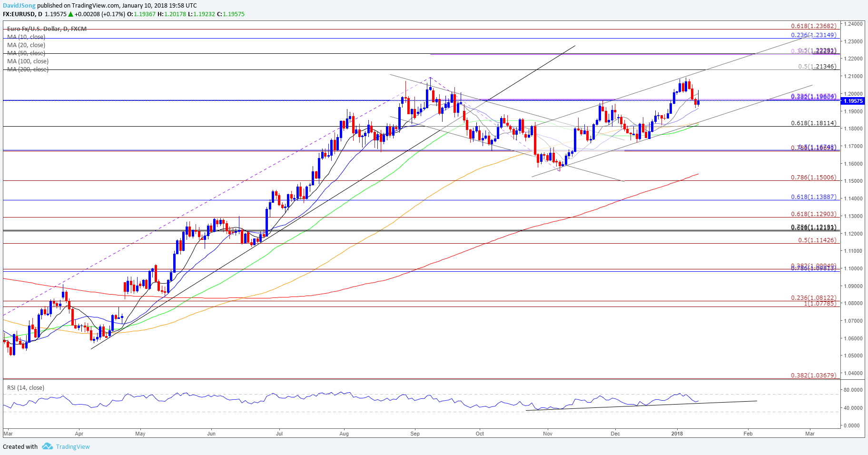The height and width of the screenshot is (455, 868).
Task: Click the 2018 label on the time axis
Action: pyautogui.click(x=677, y=434)
